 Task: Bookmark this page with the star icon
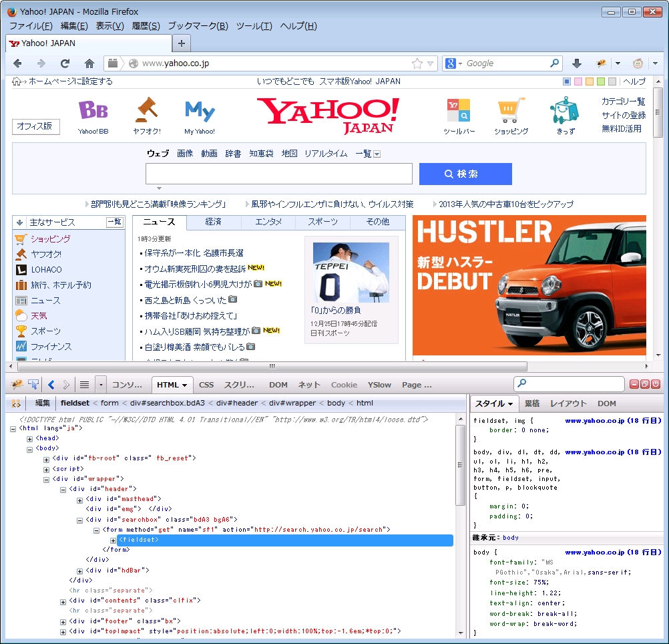pyautogui.click(x=417, y=63)
